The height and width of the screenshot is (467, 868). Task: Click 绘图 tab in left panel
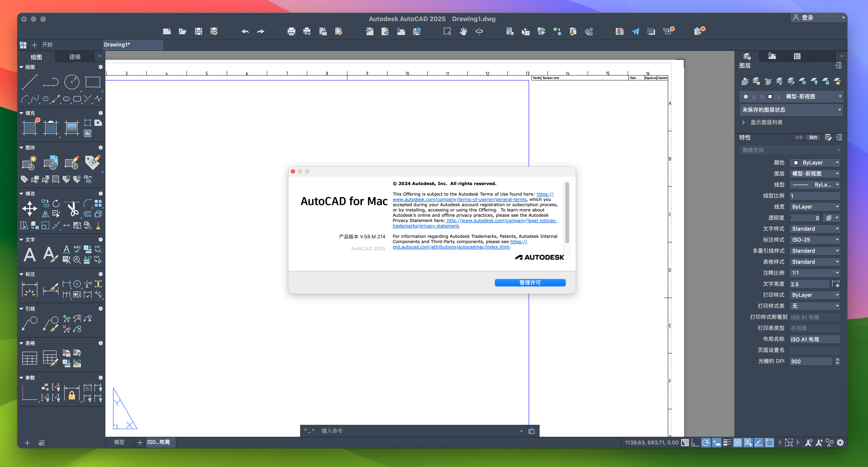(36, 56)
